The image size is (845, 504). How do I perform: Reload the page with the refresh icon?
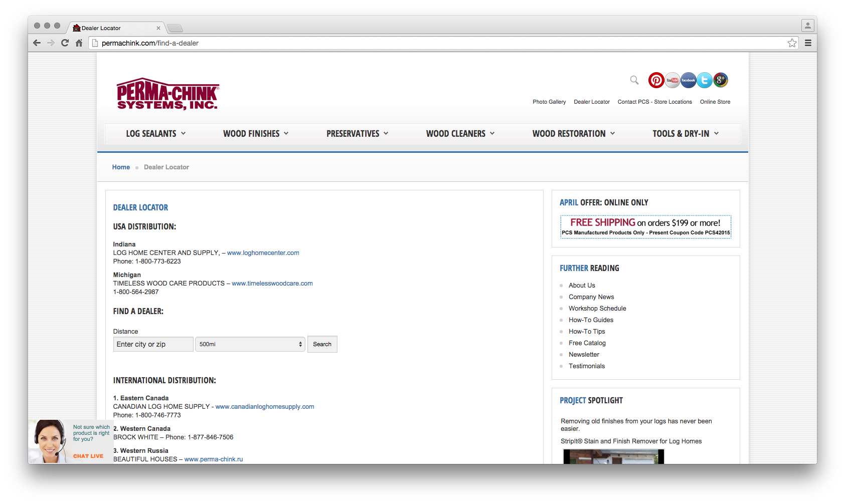tap(65, 43)
